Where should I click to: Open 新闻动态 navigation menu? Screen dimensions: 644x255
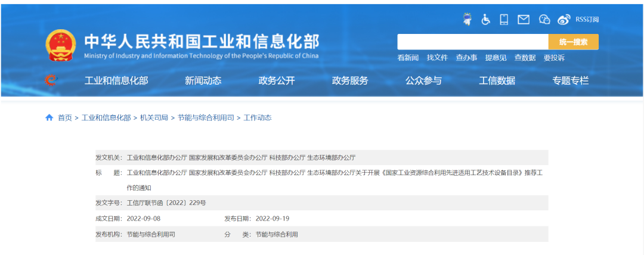pos(203,81)
